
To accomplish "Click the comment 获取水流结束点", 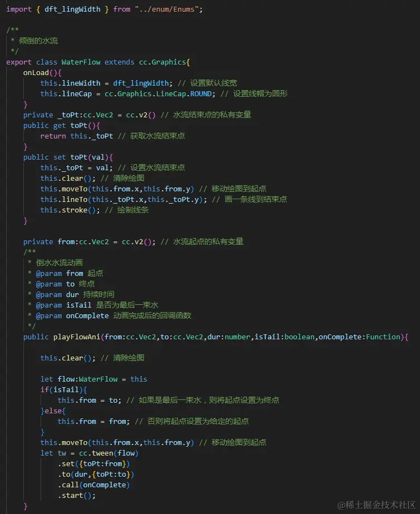I will (157, 136).
